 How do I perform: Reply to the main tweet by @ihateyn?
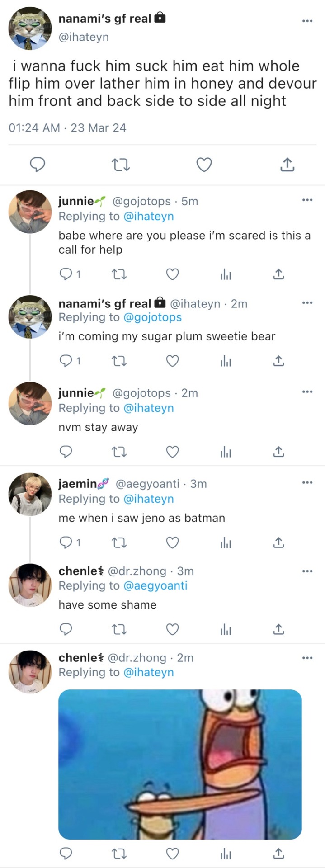coord(37,165)
